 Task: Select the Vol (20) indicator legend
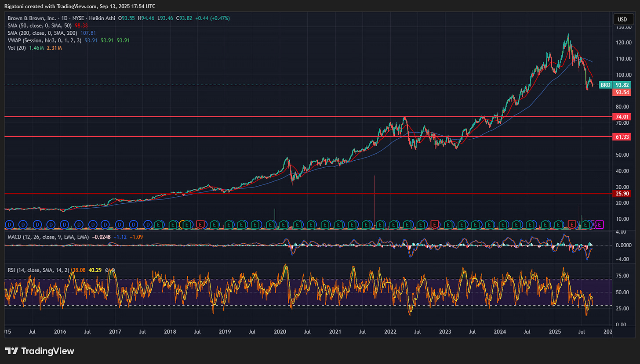(17, 48)
